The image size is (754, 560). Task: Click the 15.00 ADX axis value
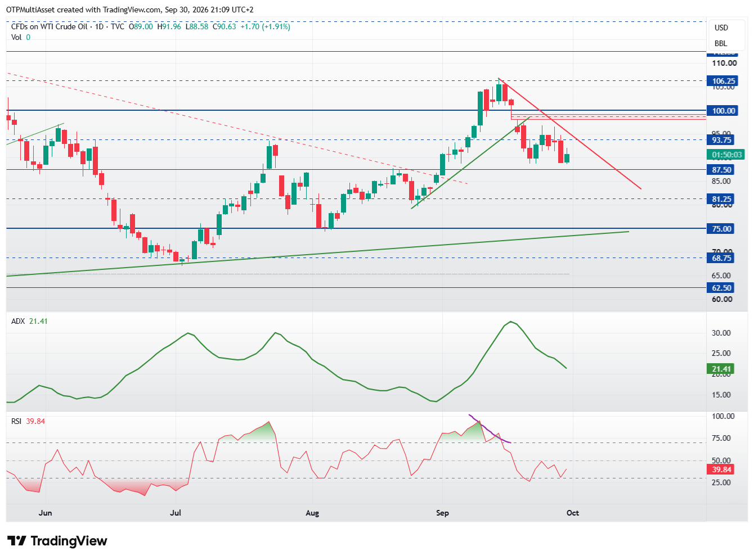pyautogui.click(x=721, y=395)
